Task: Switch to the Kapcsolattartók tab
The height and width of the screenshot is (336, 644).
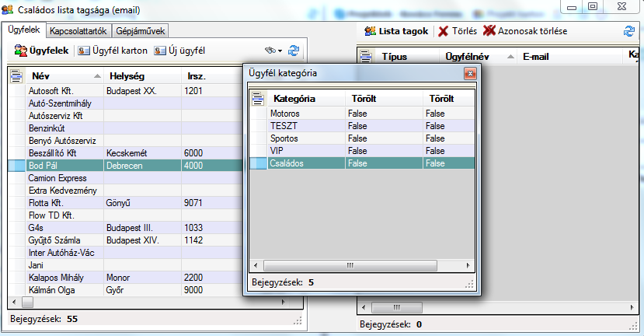Action: point(78,31)
